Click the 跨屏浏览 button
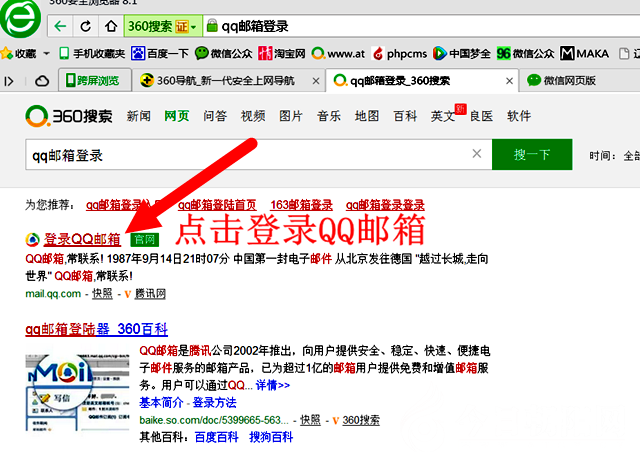 click(93, 80)
